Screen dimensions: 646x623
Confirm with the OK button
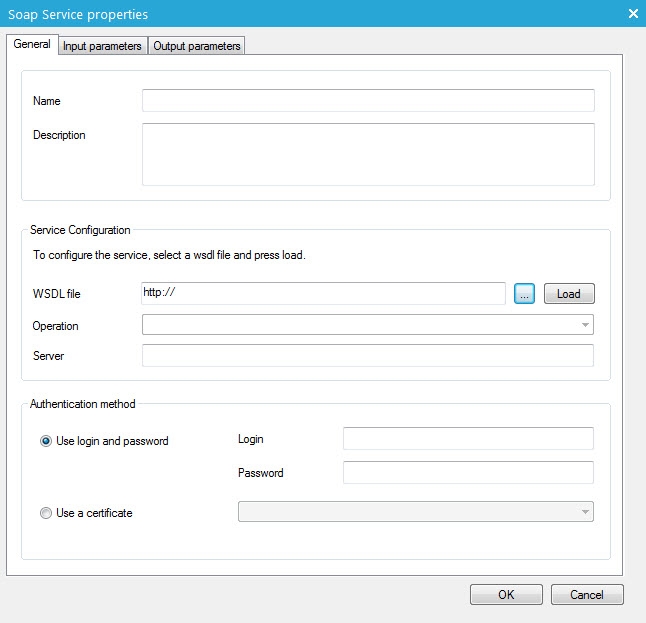(x=506, y=594)
